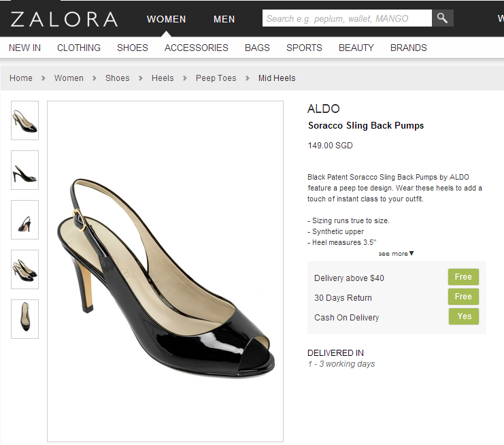Click the magnifier search icon button
This screenshot has width=504, height=445.
pos(443,18)
